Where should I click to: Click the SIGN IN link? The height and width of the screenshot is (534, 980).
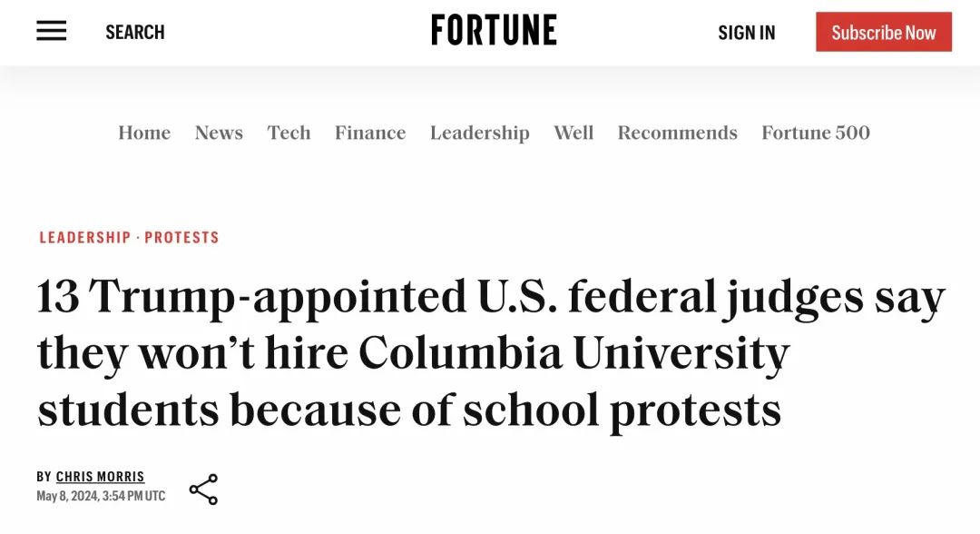click(x=746, y=33)
